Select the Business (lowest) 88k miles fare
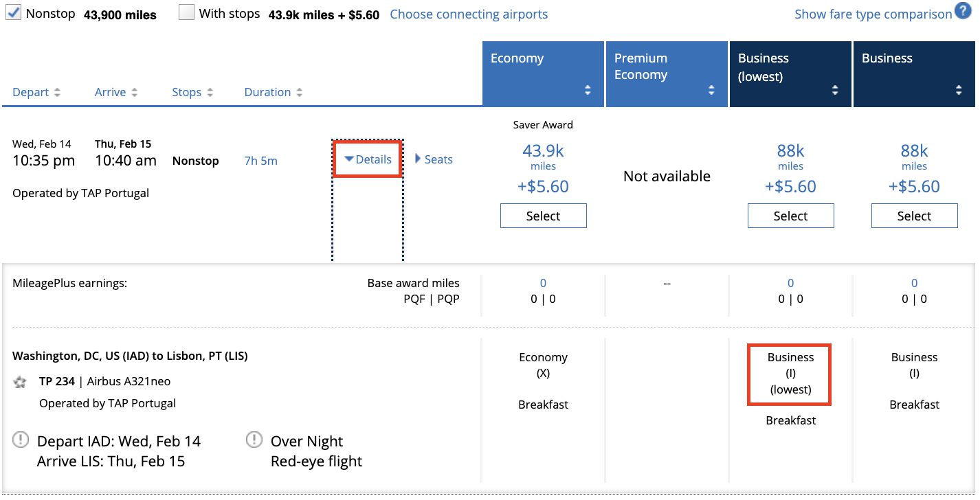Screen dimensions: 980x500 click(790, 216)
